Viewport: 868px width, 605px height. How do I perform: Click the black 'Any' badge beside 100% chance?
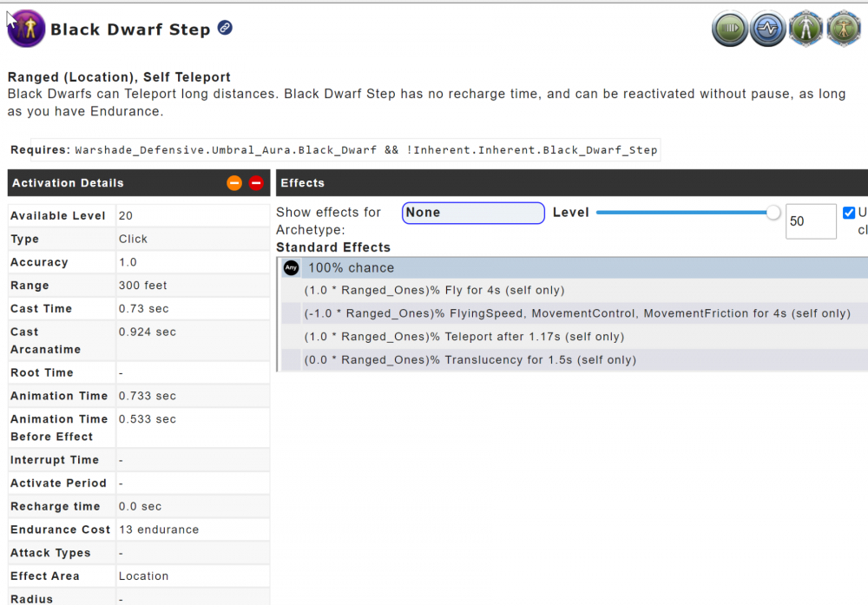[292, 268]
